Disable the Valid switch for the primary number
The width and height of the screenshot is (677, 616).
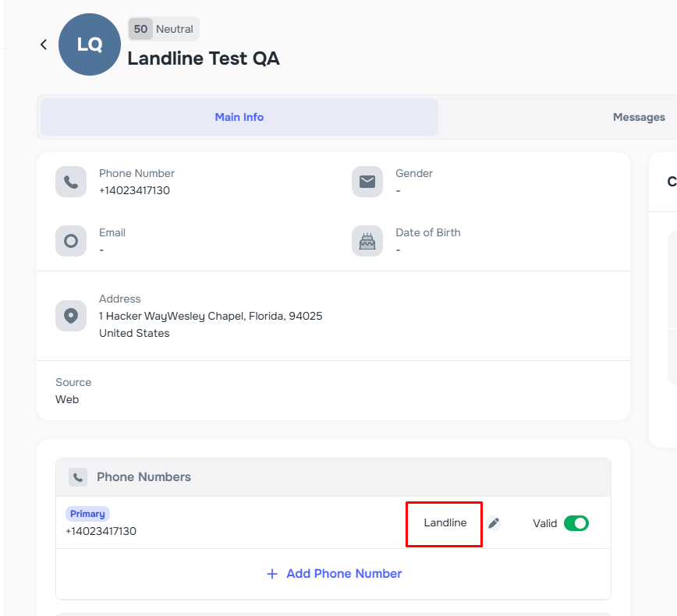[576, 523]
